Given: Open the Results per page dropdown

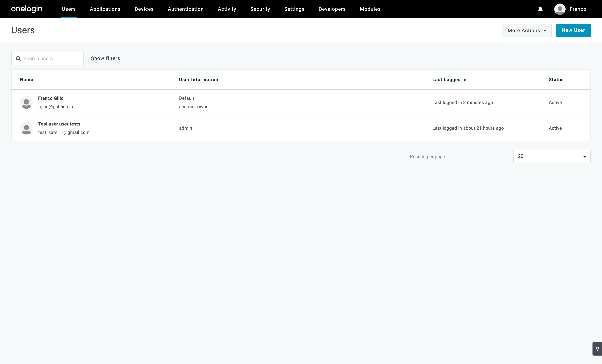Looking at the screenshot, I should point(552,156).
